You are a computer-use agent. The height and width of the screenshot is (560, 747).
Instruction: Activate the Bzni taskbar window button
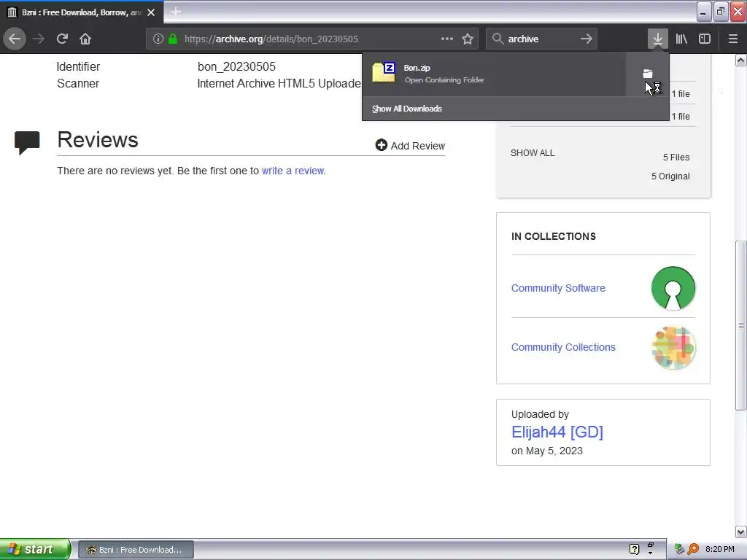(136, 550)
